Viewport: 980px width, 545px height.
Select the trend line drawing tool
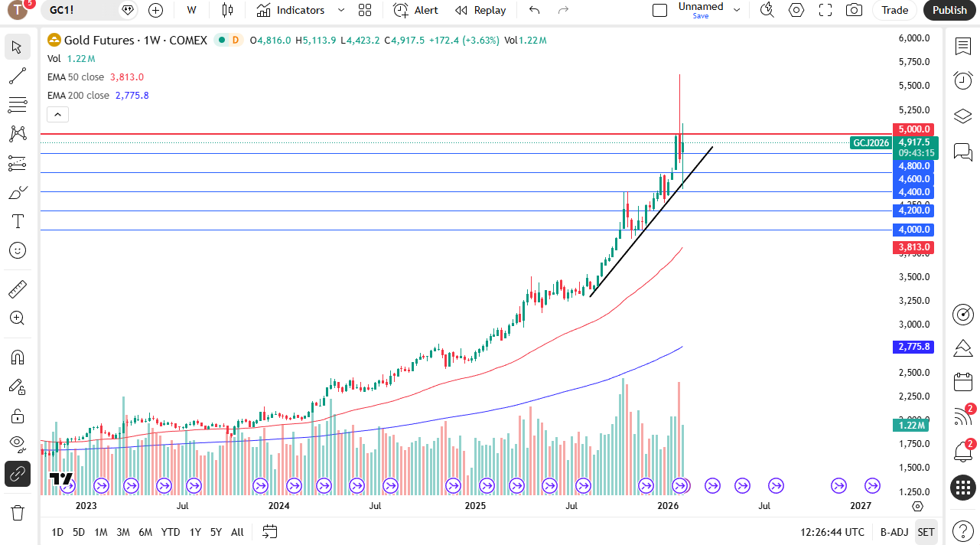pos(17,76)
